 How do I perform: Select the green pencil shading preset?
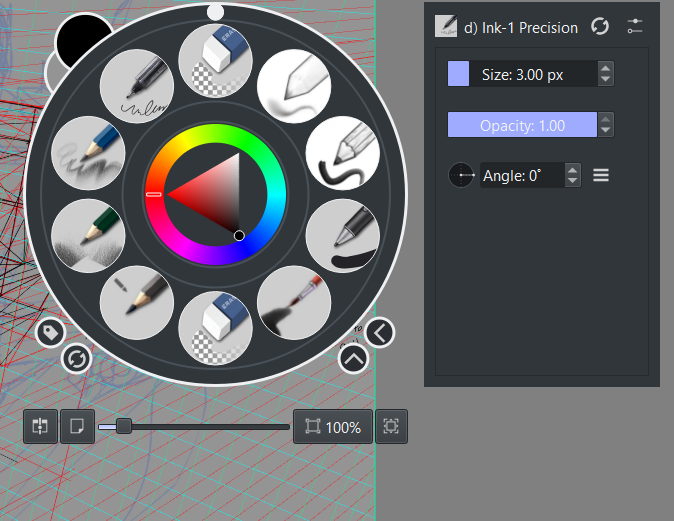[88, 236]
